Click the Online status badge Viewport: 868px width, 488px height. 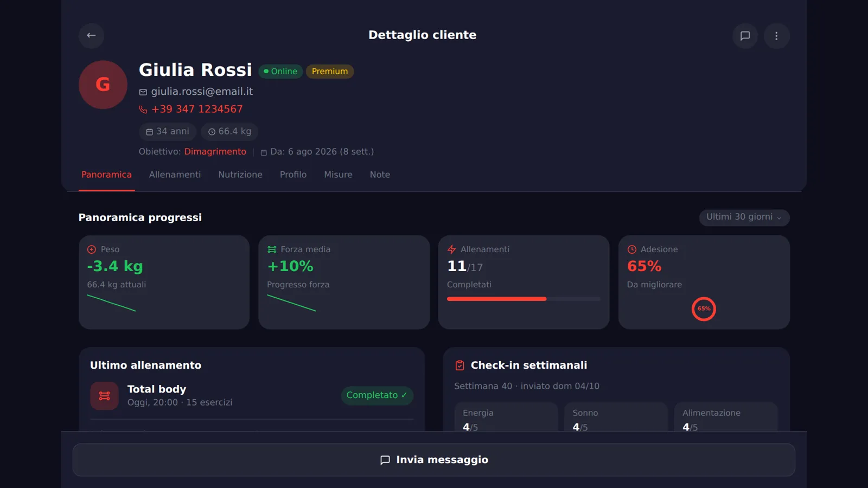pos(280,72)
